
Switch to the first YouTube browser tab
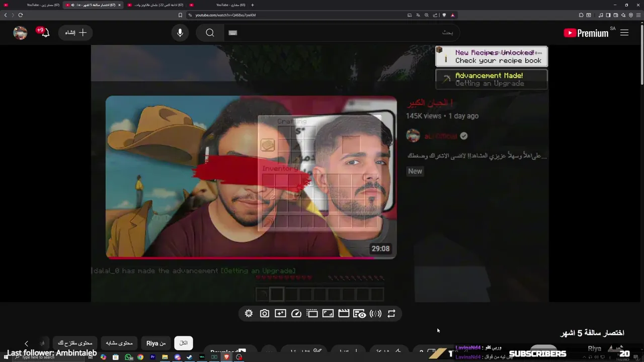31,5
